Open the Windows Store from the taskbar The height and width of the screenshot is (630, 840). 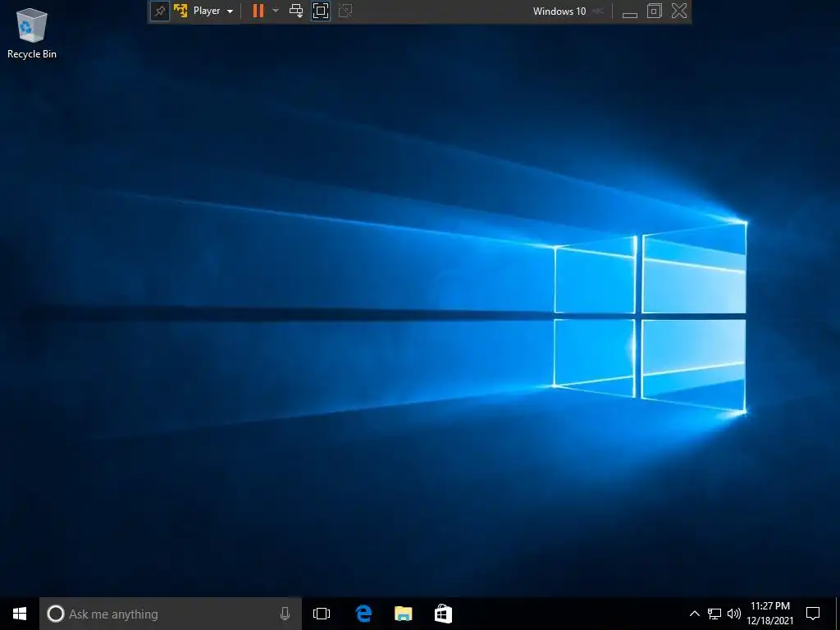[x=443, y=614]
